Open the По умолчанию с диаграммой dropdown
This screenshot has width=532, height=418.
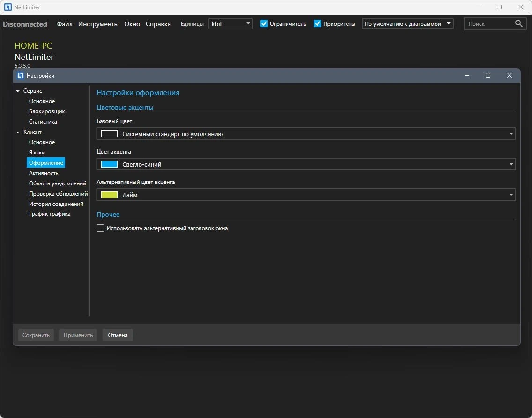click(x=407, y=24)
